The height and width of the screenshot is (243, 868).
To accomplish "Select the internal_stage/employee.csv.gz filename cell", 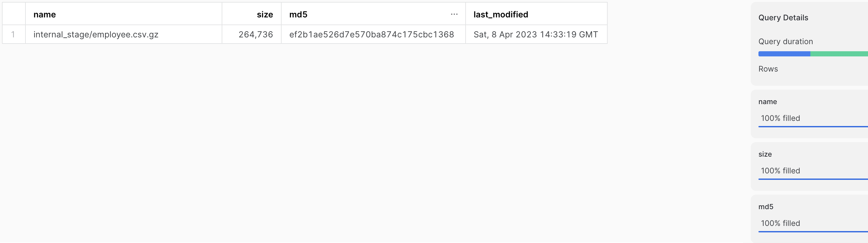I will click(95, 34).
